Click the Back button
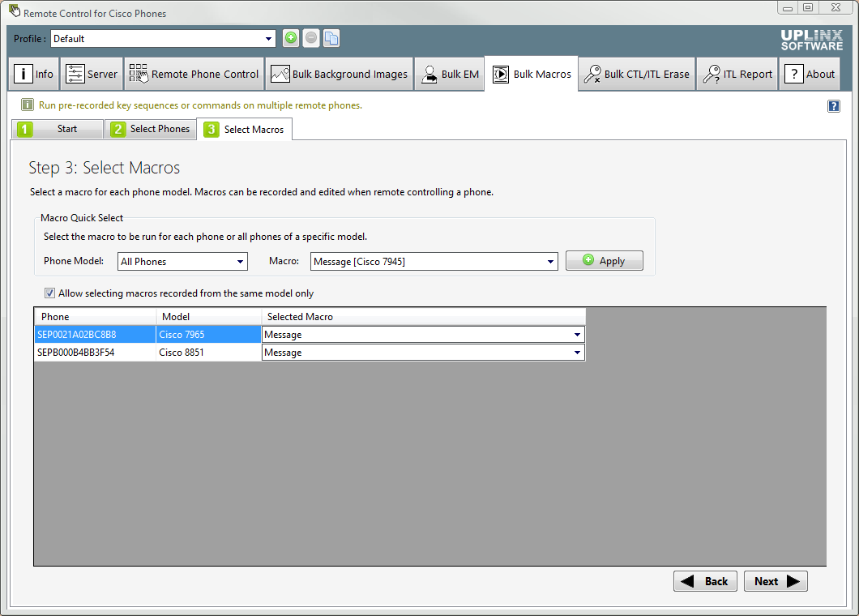Image resolution: width=859 pixels, height=616 pixels. click(705, 581)
